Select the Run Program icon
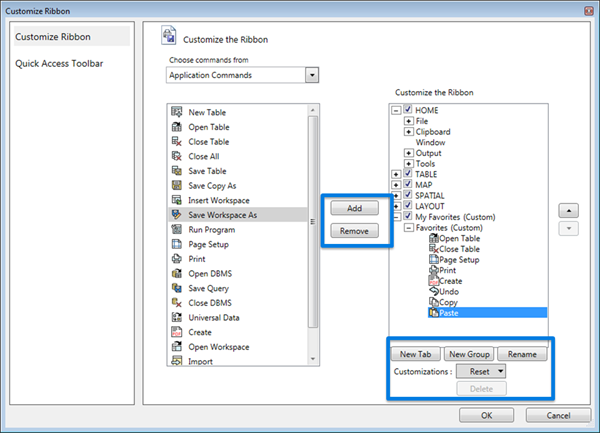The image size is (600, 433). pyautogui.click(x=176, y=229)
